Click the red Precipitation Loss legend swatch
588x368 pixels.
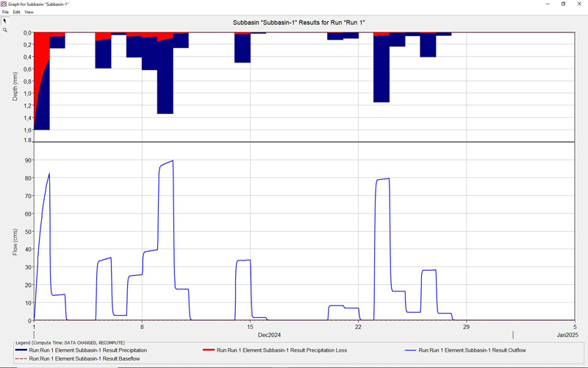click(209, 350)
